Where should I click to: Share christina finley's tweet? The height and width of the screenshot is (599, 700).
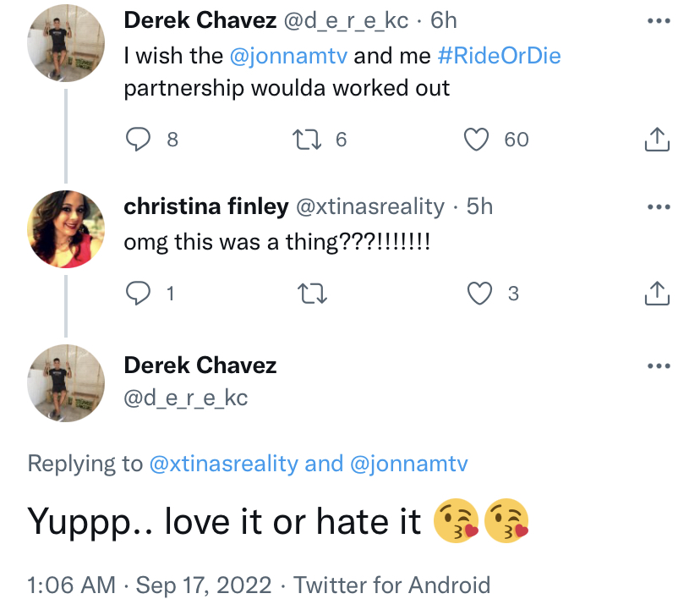point(657,294)
